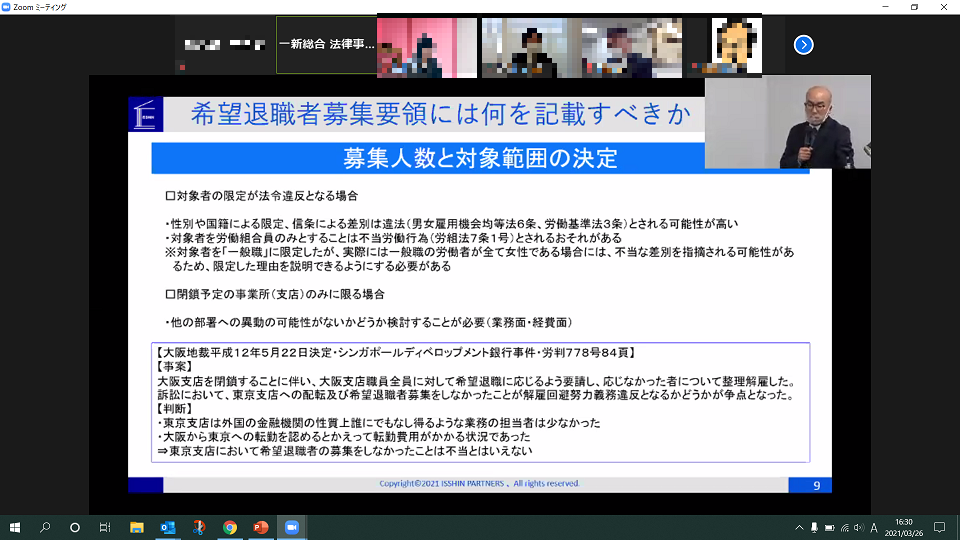Click the taskbar search magnifier
The width and height of the screenshot is (960, 540).
pos(45,527)
